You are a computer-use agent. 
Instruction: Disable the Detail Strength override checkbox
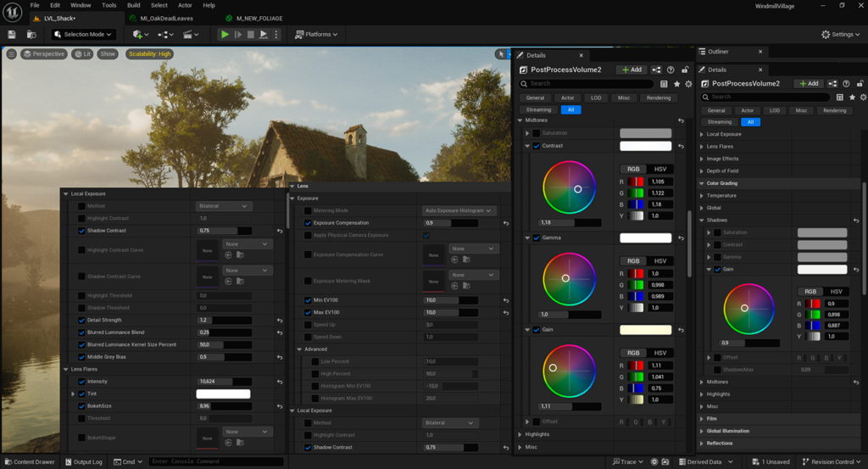[81, 321]
